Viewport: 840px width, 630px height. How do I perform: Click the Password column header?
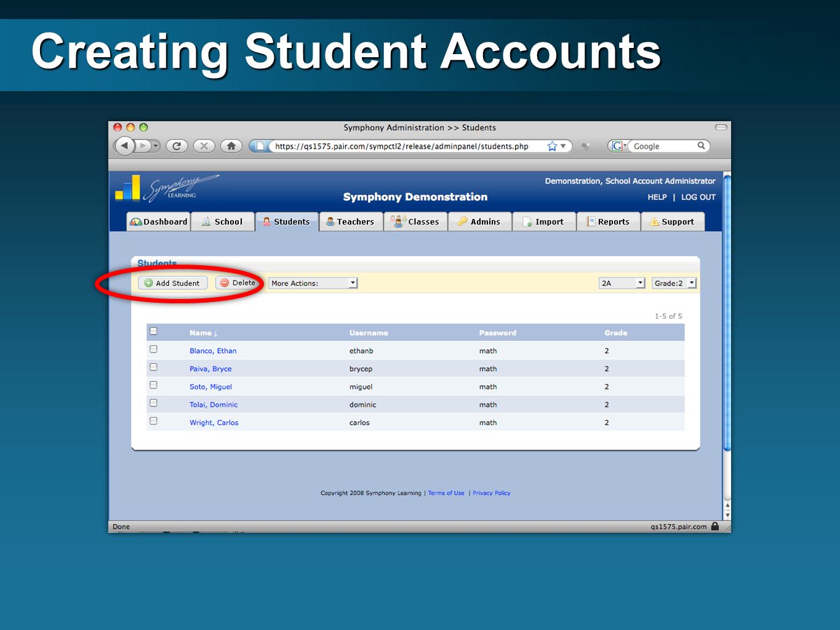498,333
